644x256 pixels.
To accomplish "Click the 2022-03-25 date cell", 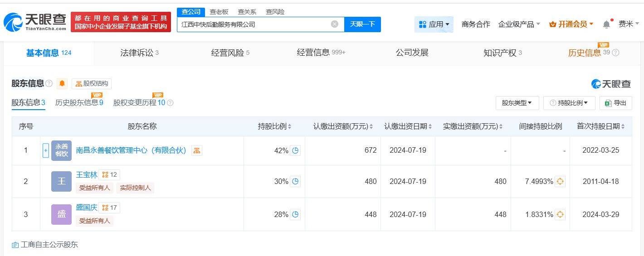I will point(600,150).
